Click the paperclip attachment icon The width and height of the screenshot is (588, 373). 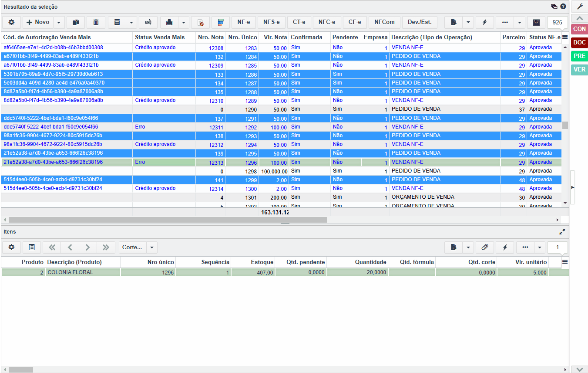pos(484,247)
